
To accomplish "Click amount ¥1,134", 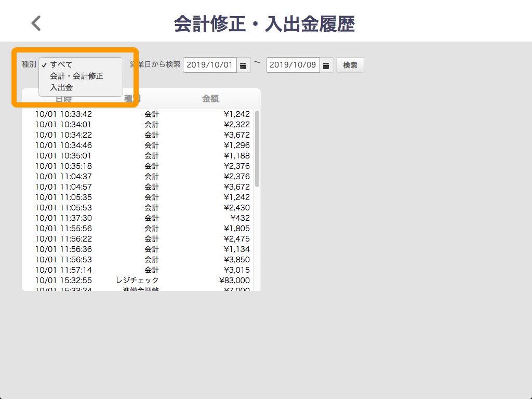I will click(237, 249).
